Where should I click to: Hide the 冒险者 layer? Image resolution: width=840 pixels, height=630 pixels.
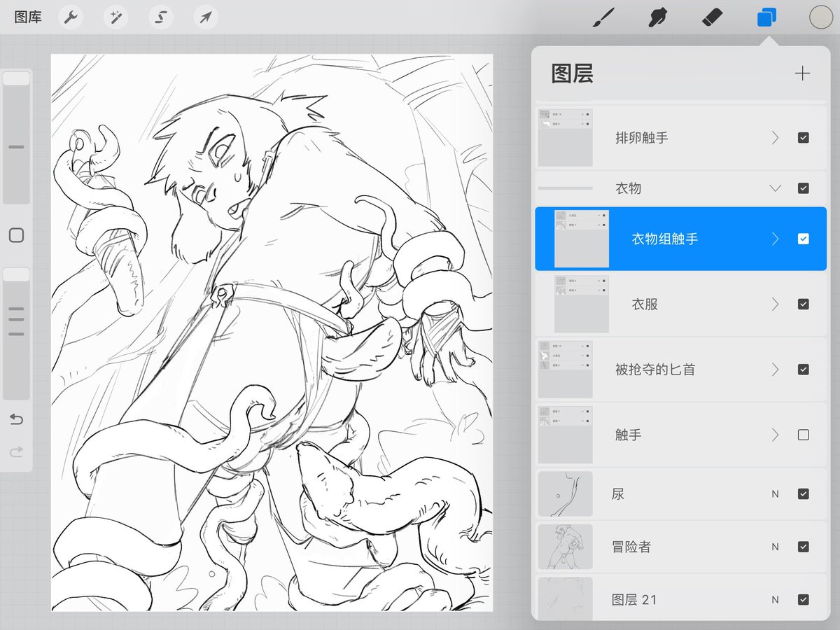[804, 547]
